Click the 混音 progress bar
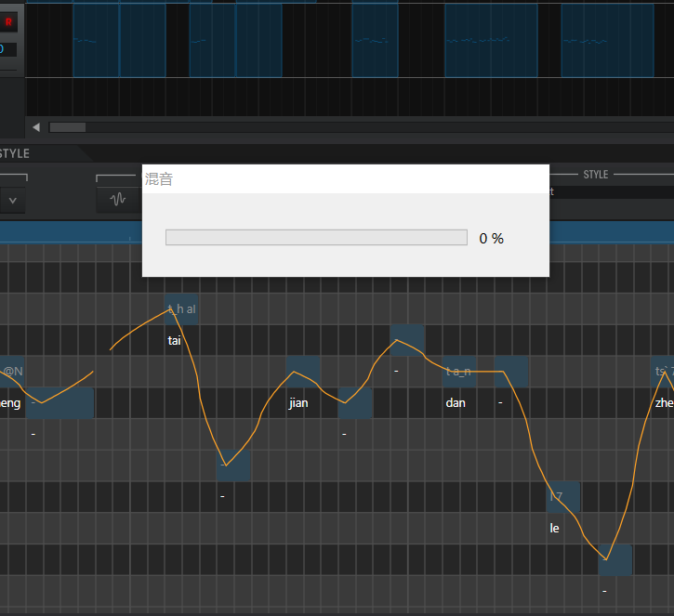Viewport: 674px width, 616px height. click(316, 238)
